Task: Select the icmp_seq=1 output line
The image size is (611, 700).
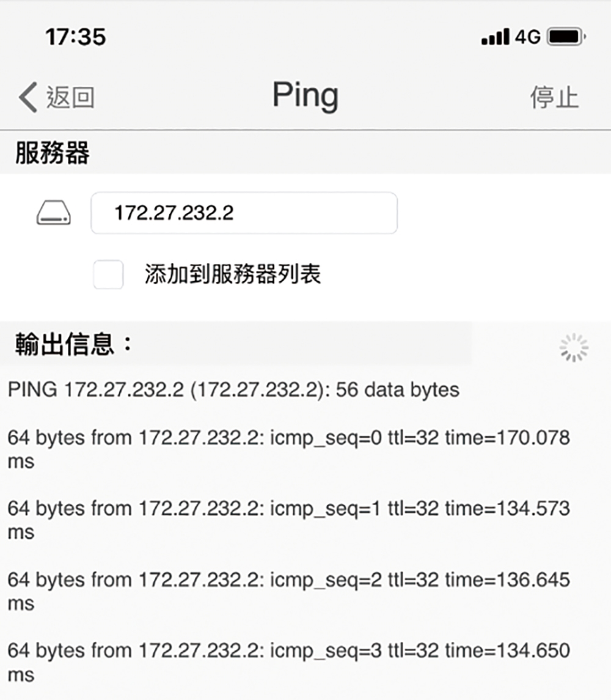Action: coord(289,520)
